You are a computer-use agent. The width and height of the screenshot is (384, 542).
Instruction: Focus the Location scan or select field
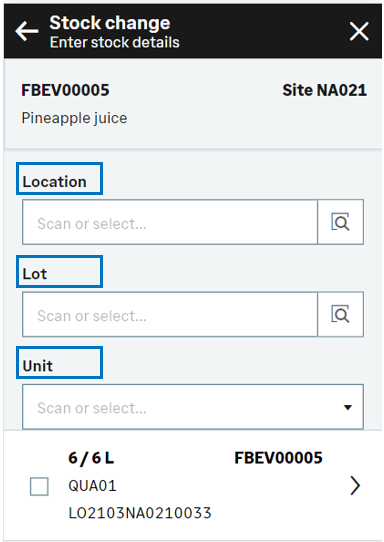coord(170,222)
